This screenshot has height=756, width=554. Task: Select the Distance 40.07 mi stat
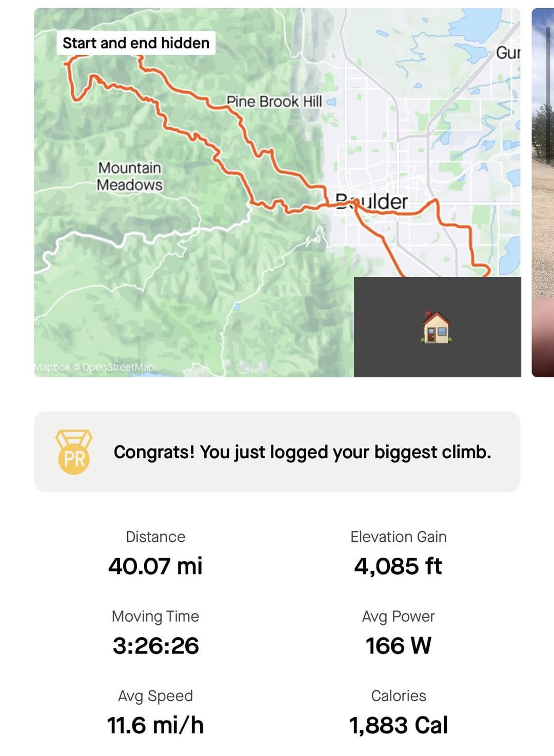click(x=155, y=554)
